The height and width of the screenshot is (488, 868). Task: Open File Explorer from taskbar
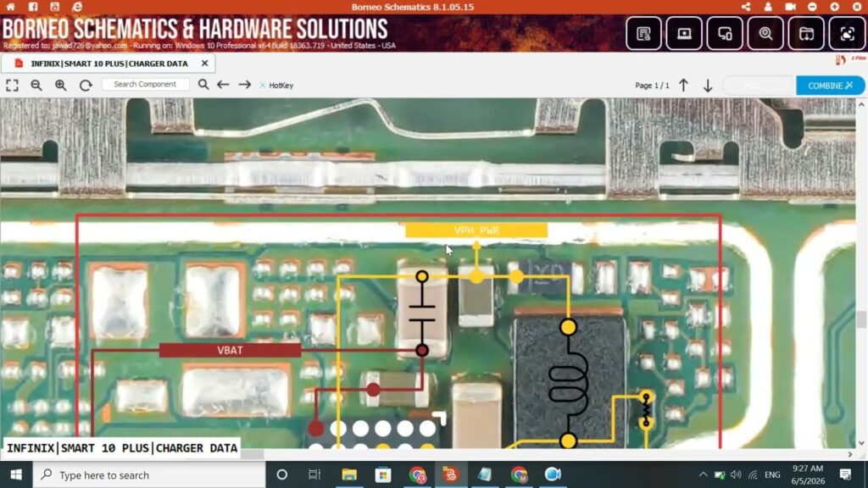[349, 474]
